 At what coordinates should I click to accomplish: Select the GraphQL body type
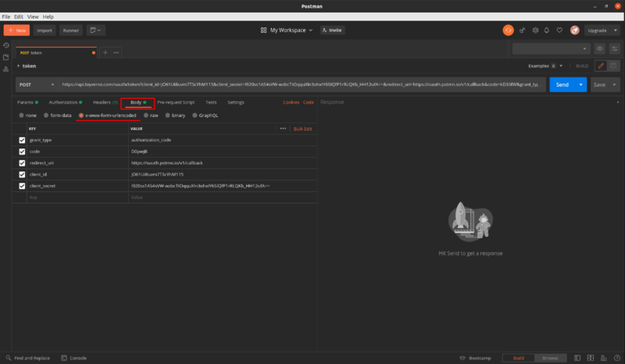pyautogui.click(x=195, y=116)
